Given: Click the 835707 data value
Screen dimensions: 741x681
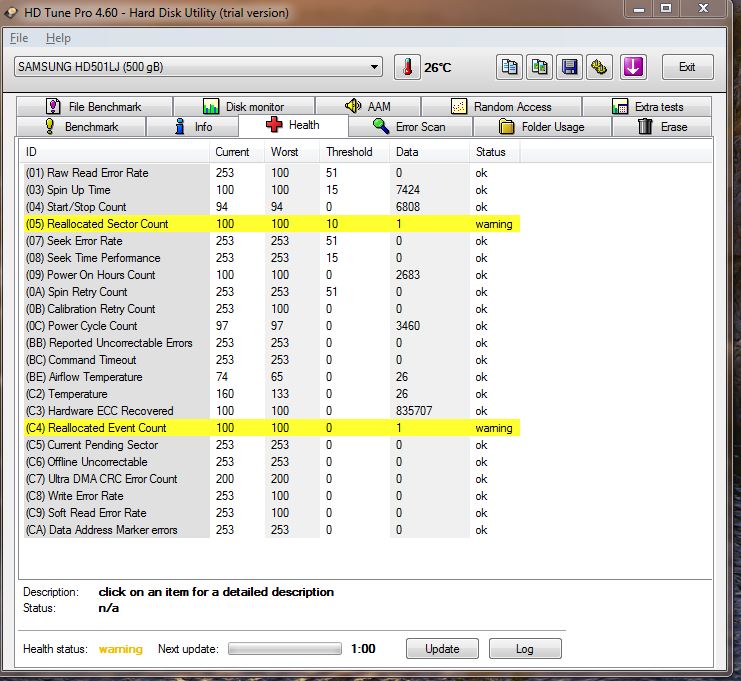Looking at the screenshot, I should (x=414, y=411).
